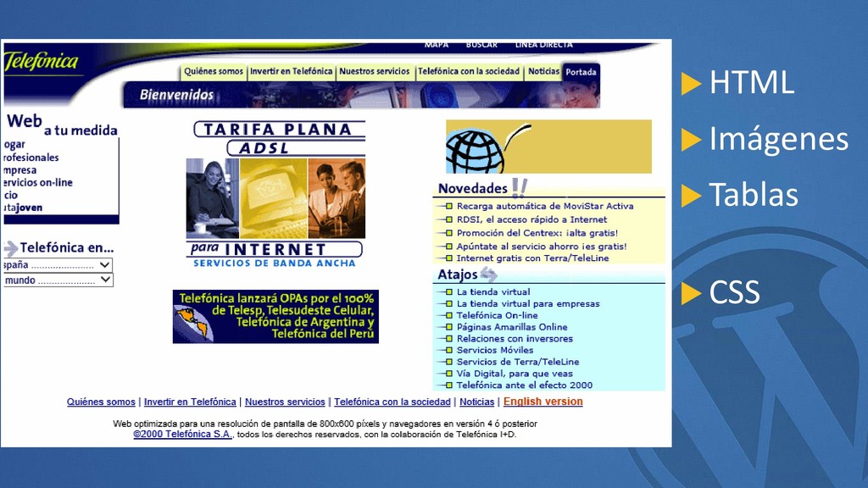Click bullet beside Vía Digital
This screenshot has width=868, height=488.
449,374
